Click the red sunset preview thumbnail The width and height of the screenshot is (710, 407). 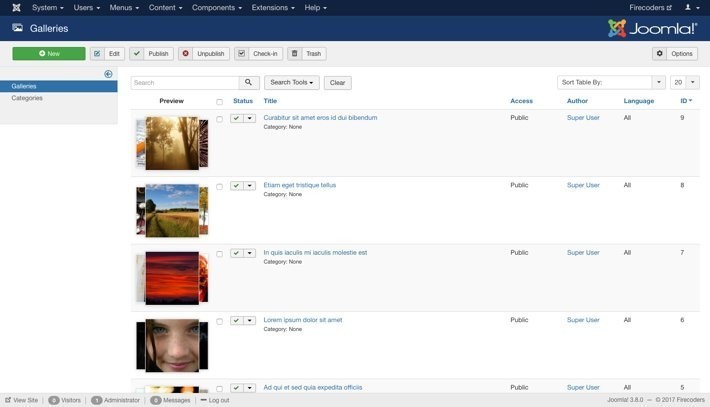pos(172,278)
